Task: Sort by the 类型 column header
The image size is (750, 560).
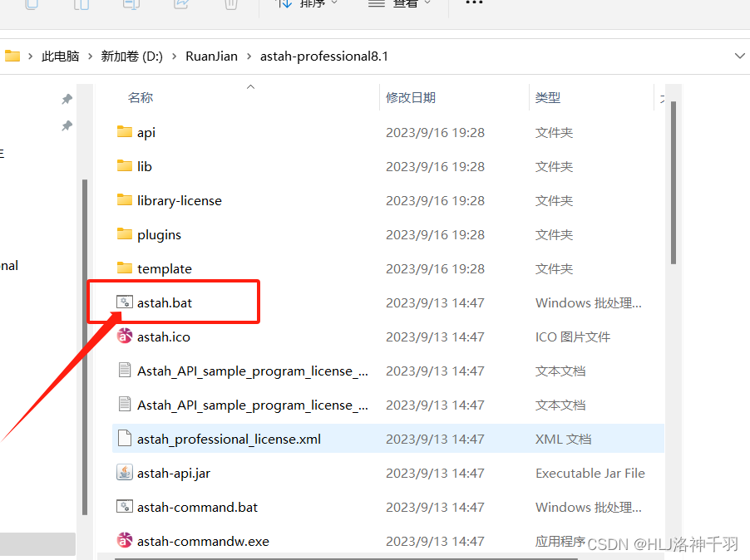Action: [548, 97]
